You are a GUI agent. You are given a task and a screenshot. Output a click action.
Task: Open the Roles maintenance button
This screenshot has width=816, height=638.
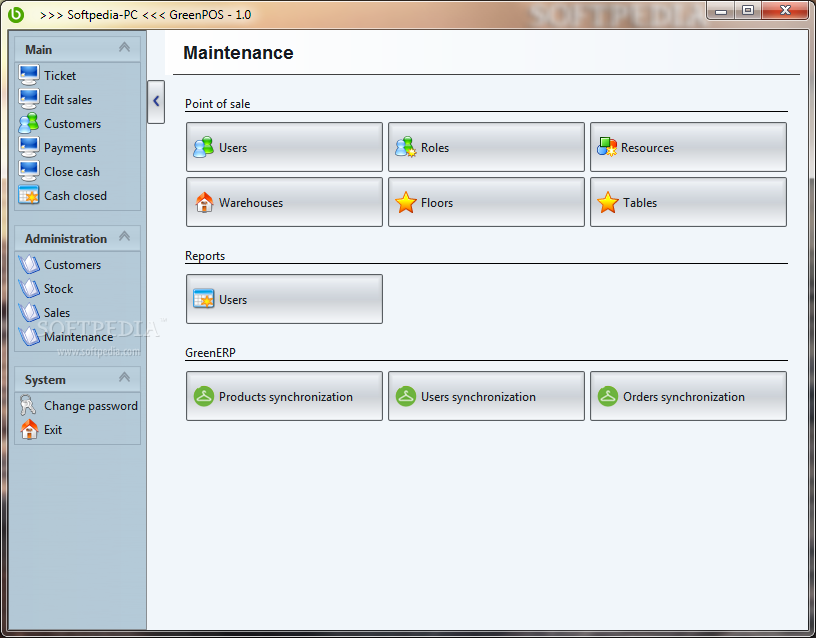pyautogui.click(x=486, y=147)
